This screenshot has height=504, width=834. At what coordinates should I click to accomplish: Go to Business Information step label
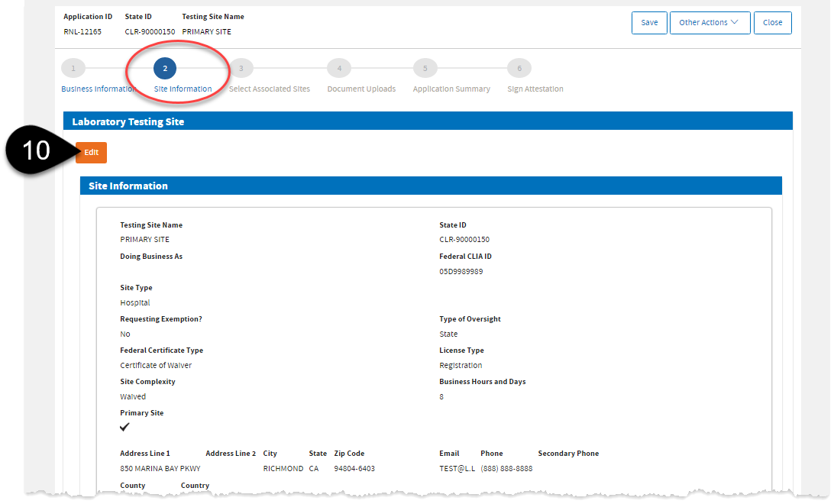99,89
